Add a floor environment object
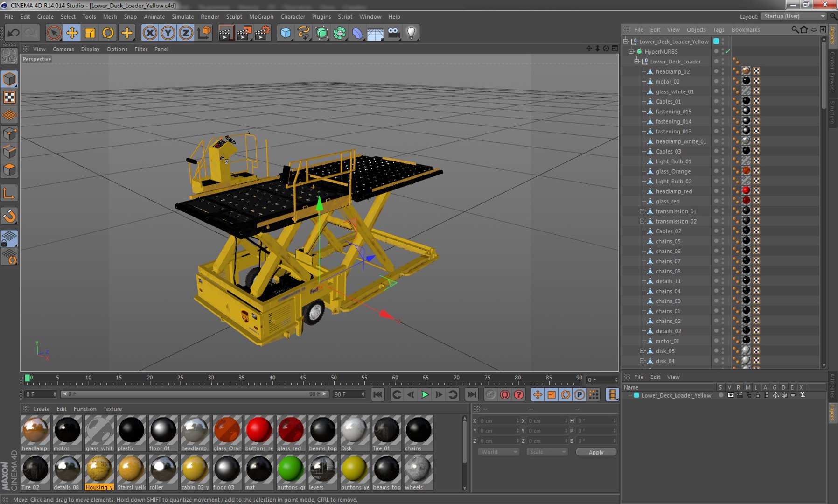This screenshot has width=838, height=504. (375, 33)
